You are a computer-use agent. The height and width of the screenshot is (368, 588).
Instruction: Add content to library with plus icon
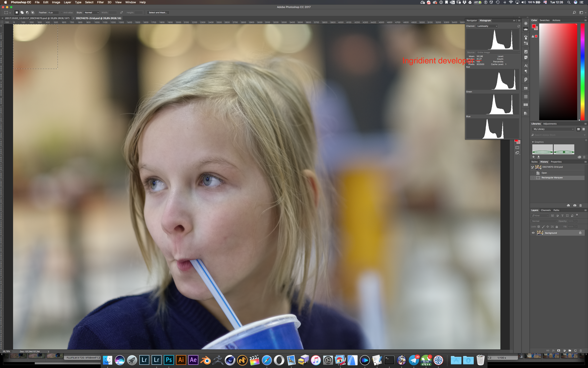(533, 157)
